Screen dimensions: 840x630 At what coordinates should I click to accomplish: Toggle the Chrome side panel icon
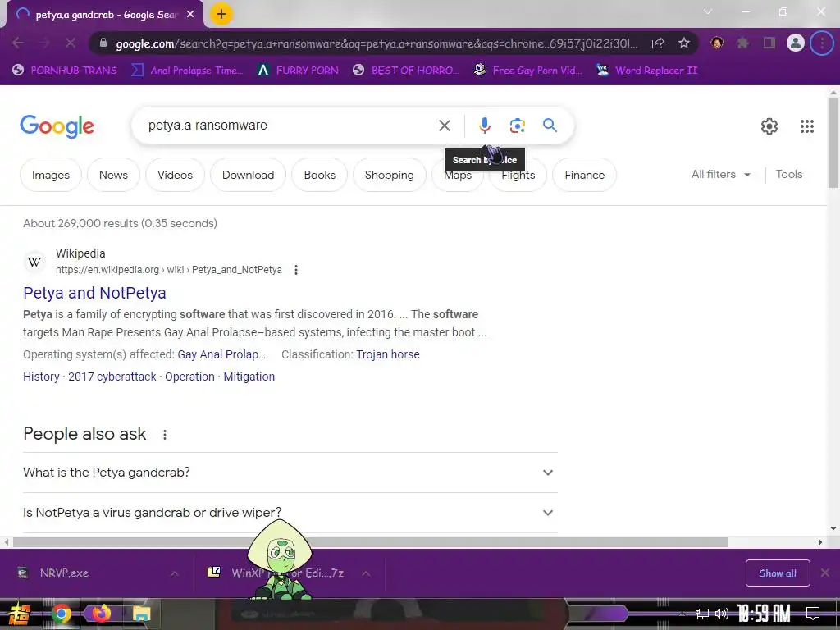(769, 43)
